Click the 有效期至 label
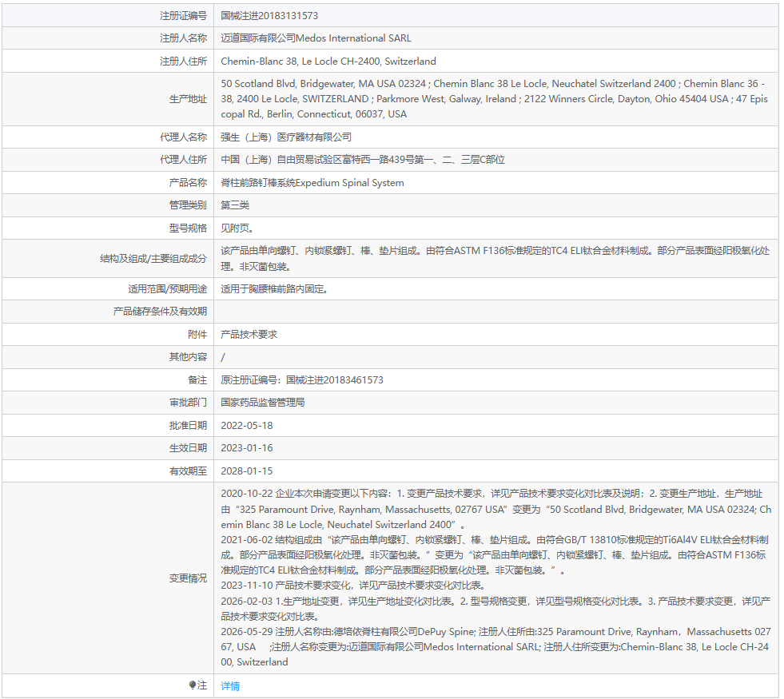The image size is (784, 699). click(x=188, y=471)
